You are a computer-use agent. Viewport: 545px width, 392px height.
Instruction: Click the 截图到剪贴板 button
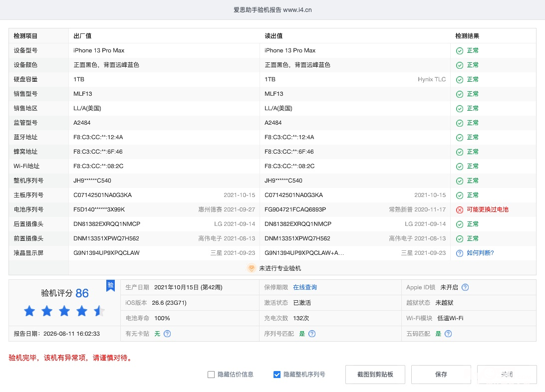375,374
